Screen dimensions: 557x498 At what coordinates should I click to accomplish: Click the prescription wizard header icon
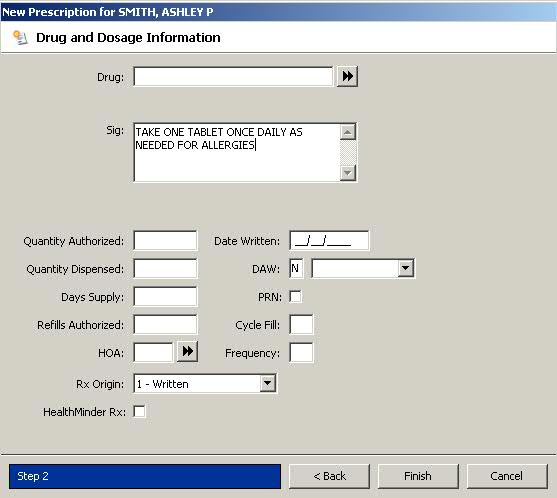[20, 38]
